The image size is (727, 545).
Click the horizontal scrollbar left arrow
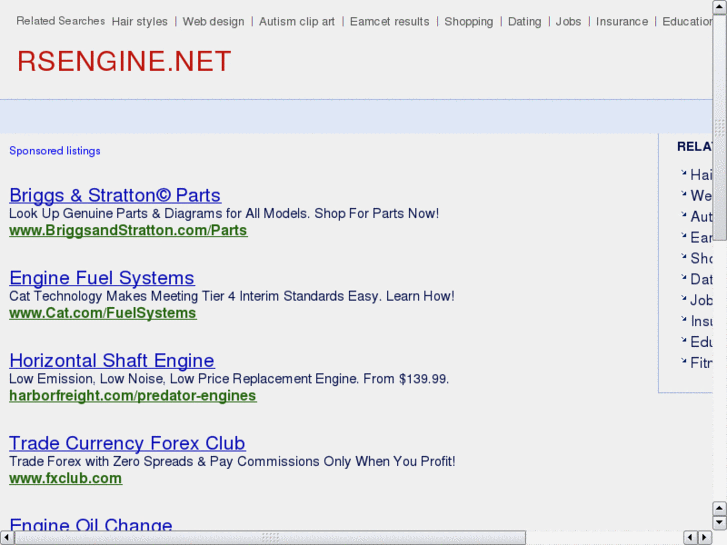6,538
